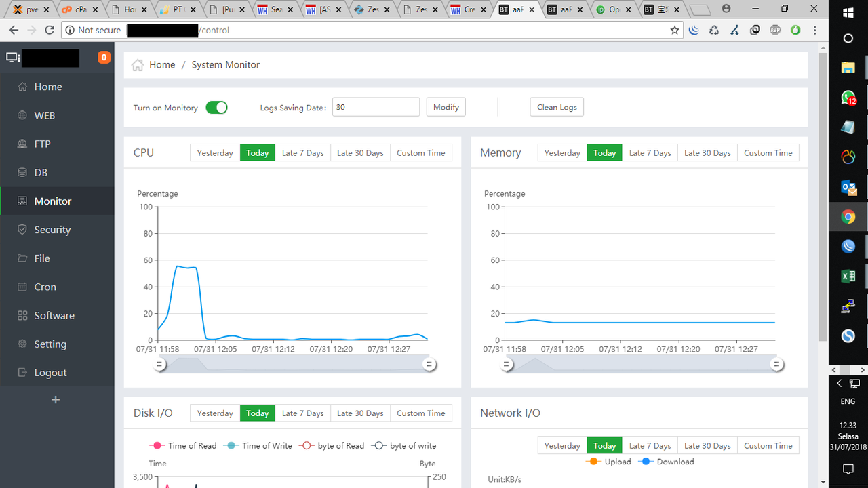Click the Clean Logs button
This screenshot has width=868, height=488.
coord(557,107)
